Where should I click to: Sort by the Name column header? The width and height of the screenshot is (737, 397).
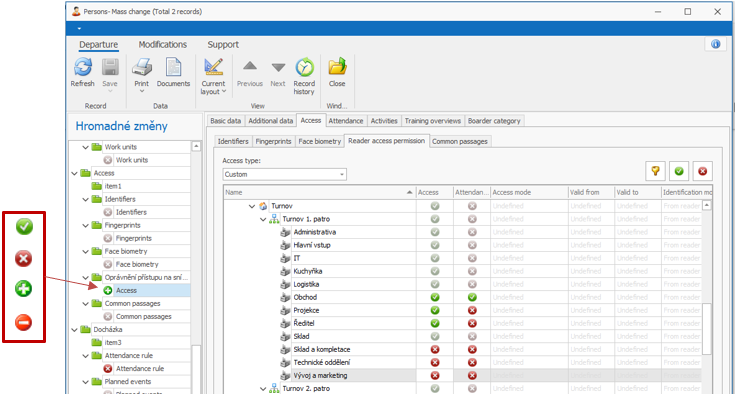pyautogui.click(x=320, y=192)
